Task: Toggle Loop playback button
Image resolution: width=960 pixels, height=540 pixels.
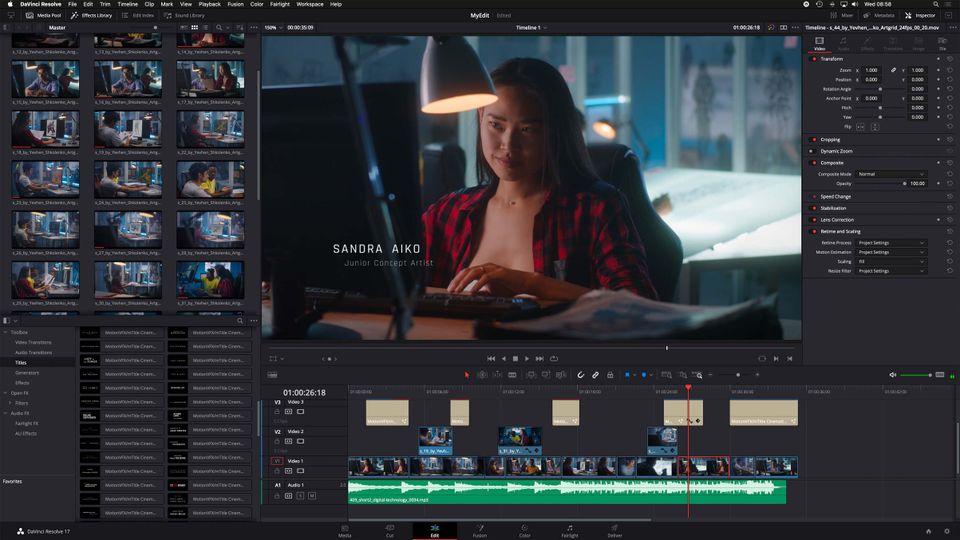Action: coord(554,359)
